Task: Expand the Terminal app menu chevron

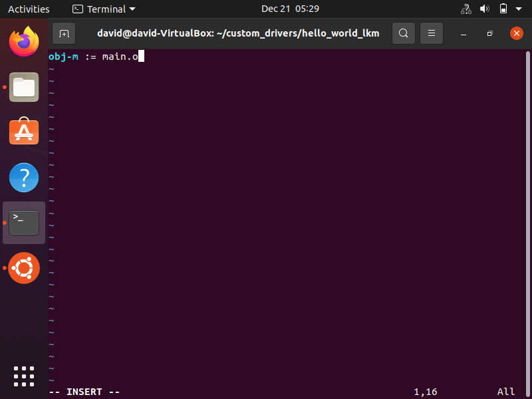Action: 132,9
